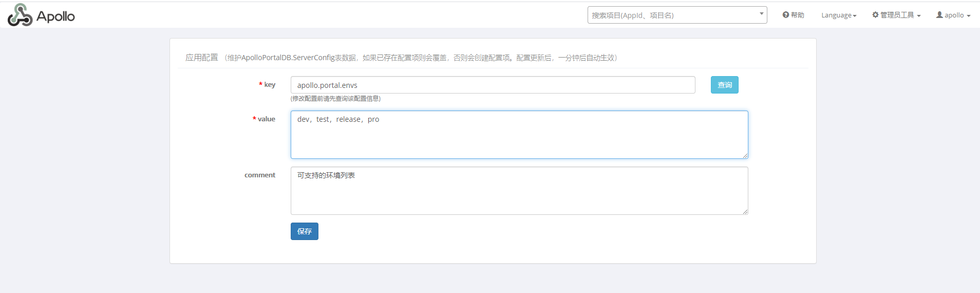This screenshot has width=980, height=293.
Task: Click the 应用配置 section heading
Action: tap(201, 58)
